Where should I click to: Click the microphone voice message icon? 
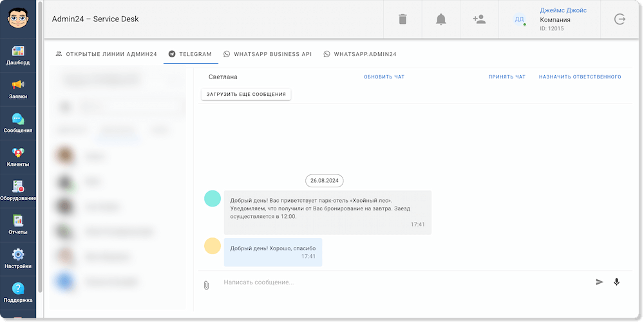pos(616,282)
